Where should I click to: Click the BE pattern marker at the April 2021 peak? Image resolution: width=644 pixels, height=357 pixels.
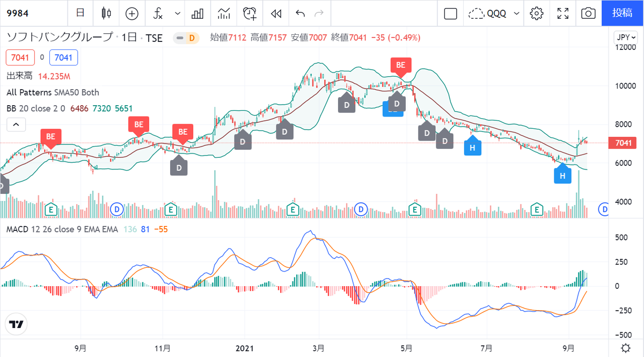tap(400, 66)
